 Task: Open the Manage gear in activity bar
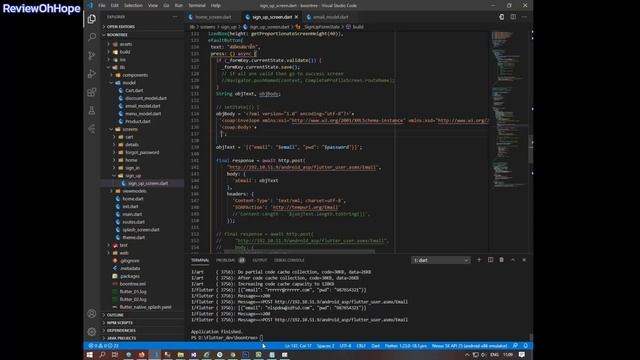(92, 332)
